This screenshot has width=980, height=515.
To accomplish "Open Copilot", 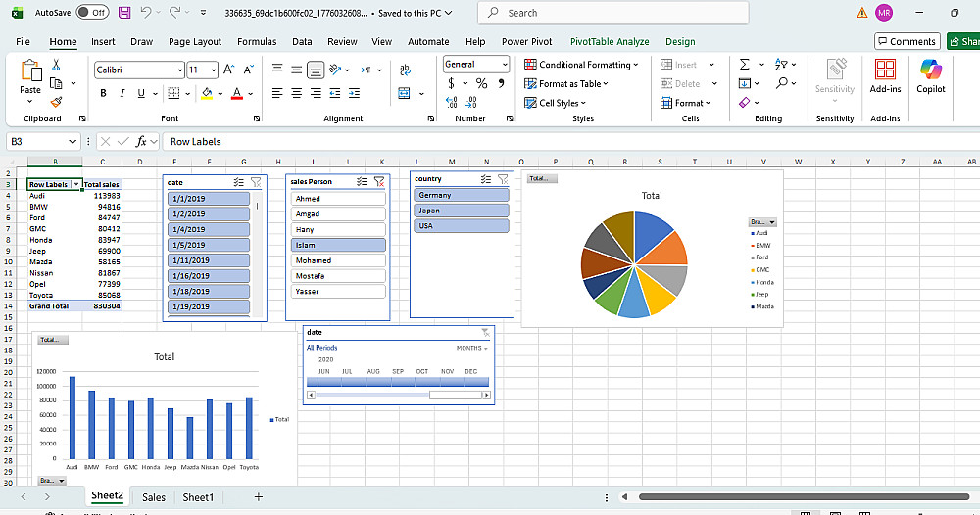I will click(931, 76).
